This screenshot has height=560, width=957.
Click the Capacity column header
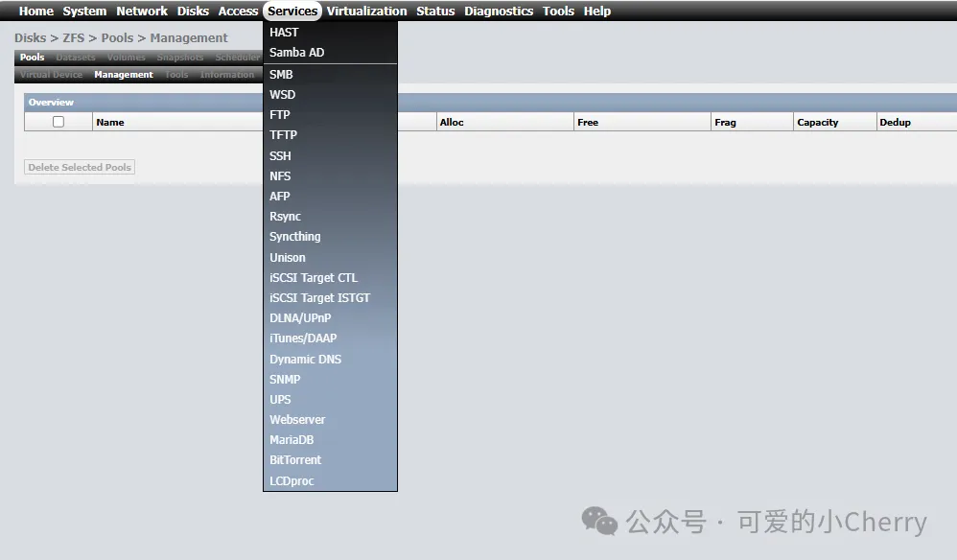(x=817, y=122)
